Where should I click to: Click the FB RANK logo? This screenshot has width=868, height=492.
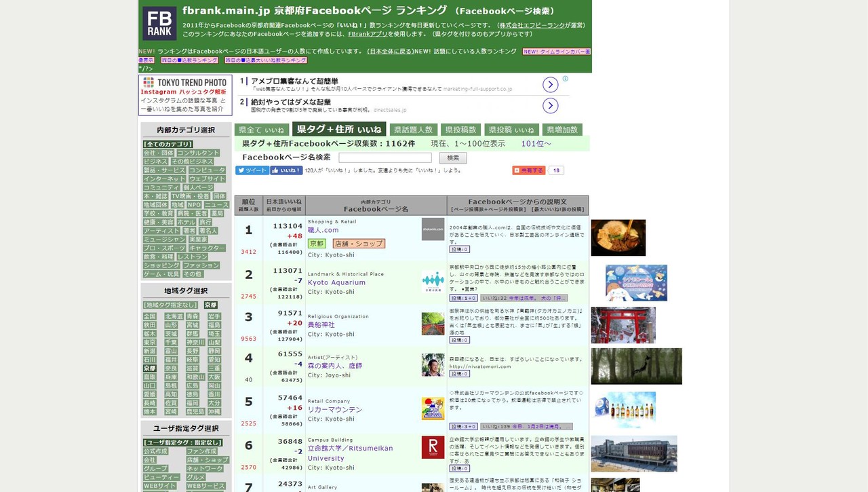click(159, 24)
